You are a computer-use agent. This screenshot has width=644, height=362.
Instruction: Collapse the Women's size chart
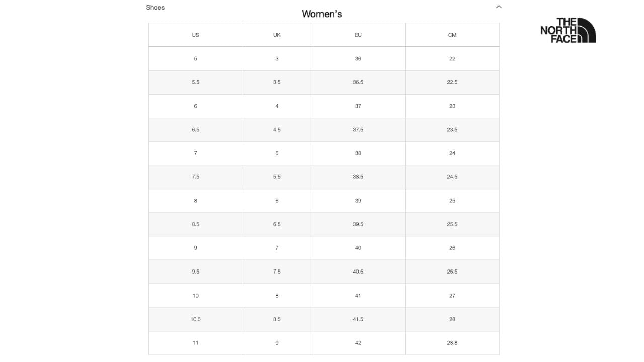(x=499, y=7)
